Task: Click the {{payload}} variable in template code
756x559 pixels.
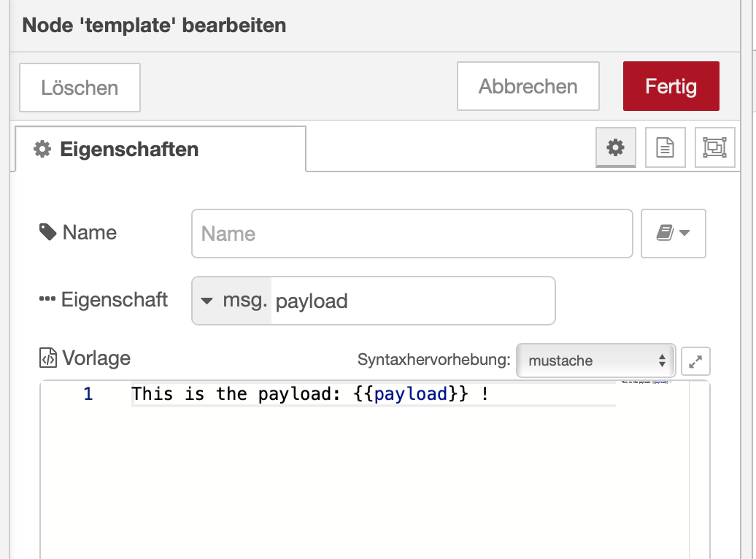Action: click(x=410, y=395)
